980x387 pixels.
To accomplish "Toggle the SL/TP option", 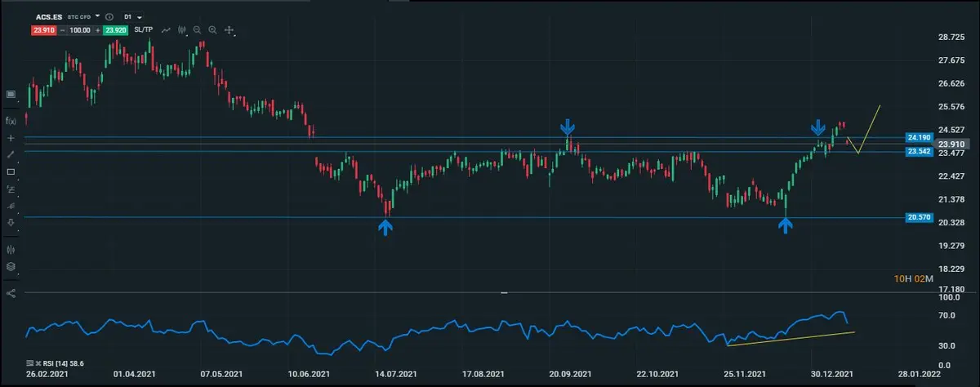I will point(142,29).
